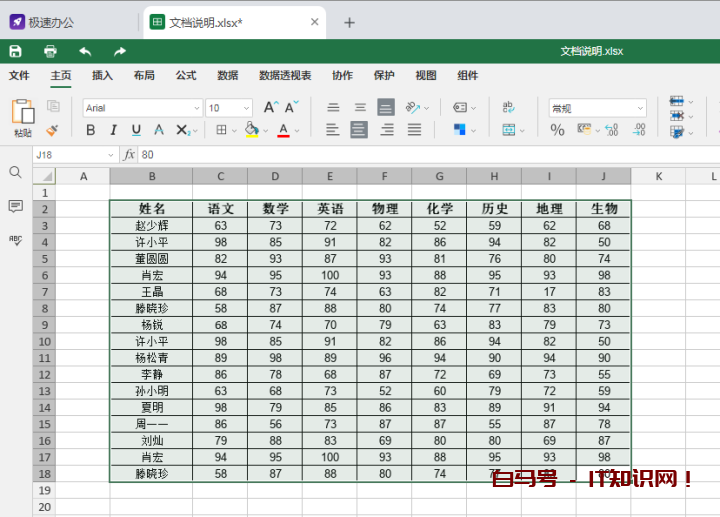Open the 协作 tab
The width and height of the screenshot is (720, 517).
tap(343, 75)
